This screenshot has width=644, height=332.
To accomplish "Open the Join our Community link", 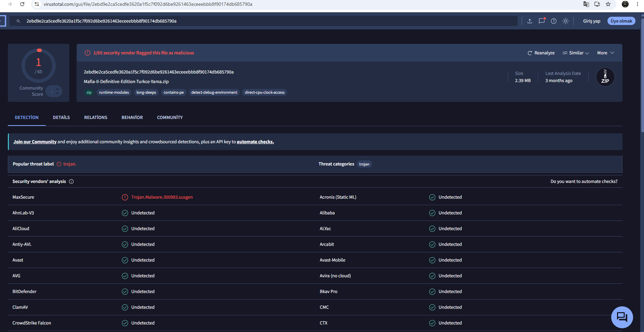I will click(35, 142).
